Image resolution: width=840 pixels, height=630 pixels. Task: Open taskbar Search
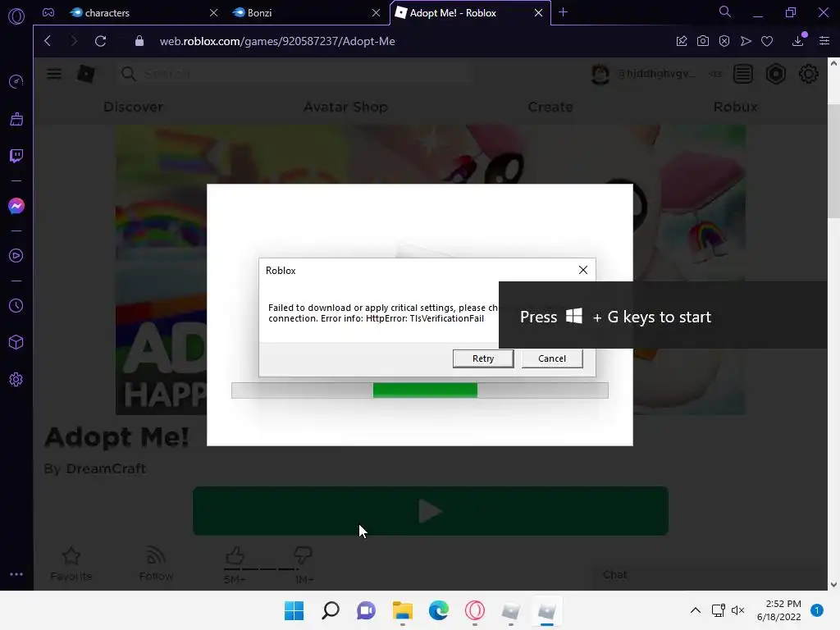pos(331,610)
